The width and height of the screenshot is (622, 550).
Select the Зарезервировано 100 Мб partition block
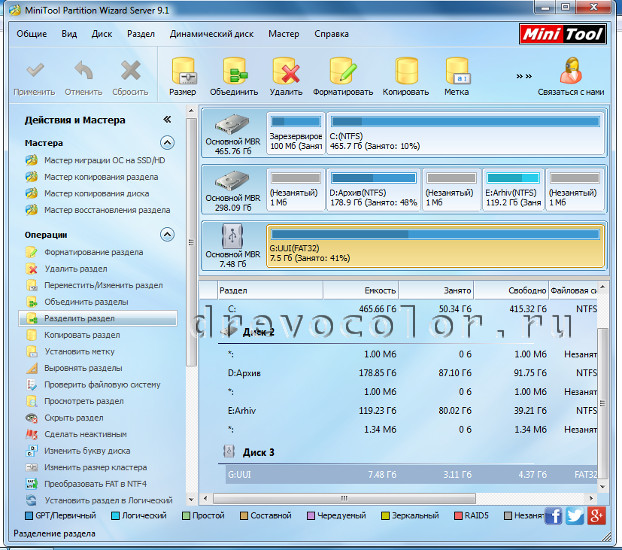tap(296, 133)
